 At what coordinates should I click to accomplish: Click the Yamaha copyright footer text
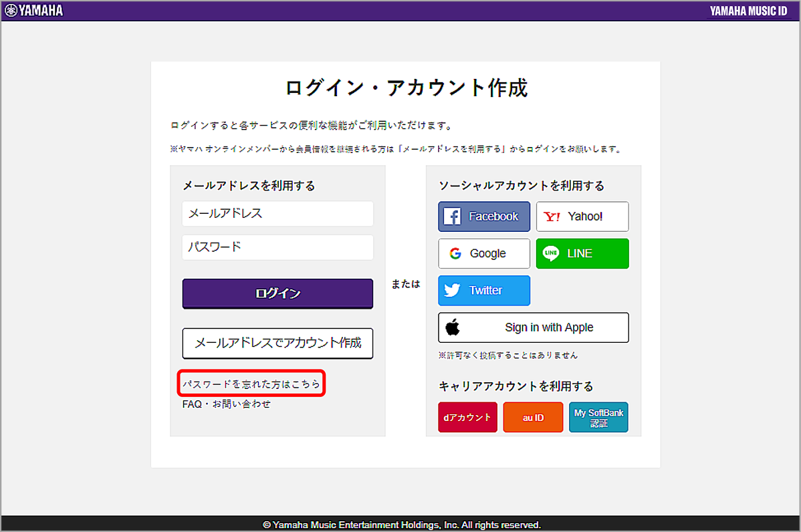click(401, 525)
